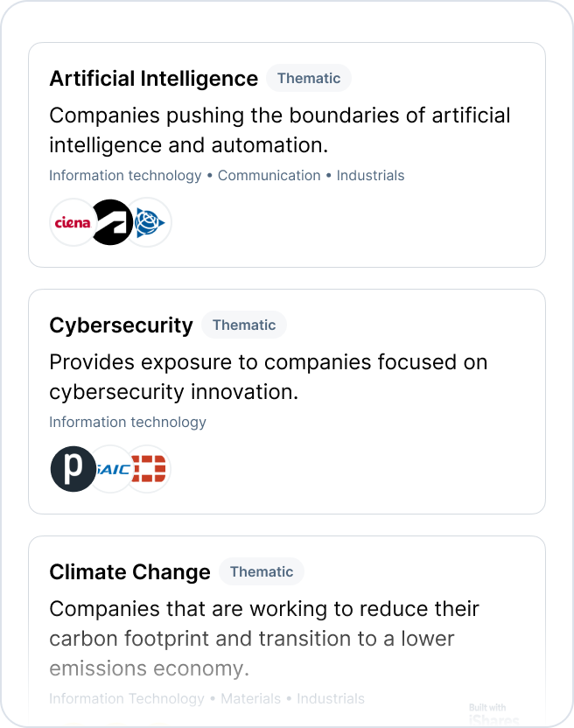Click 'Communication' sector in Artificial Intelligence card
Viewport: 574px width, 728px height.
269,175
